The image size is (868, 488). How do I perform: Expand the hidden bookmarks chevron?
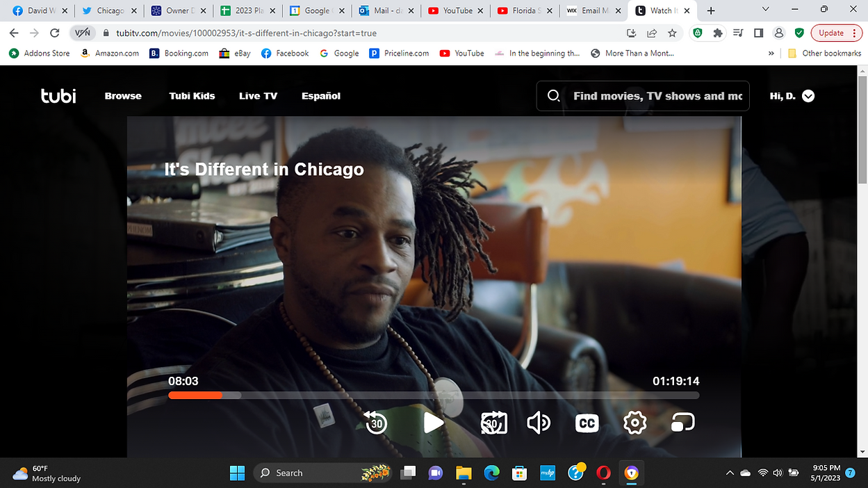point(771,53)
